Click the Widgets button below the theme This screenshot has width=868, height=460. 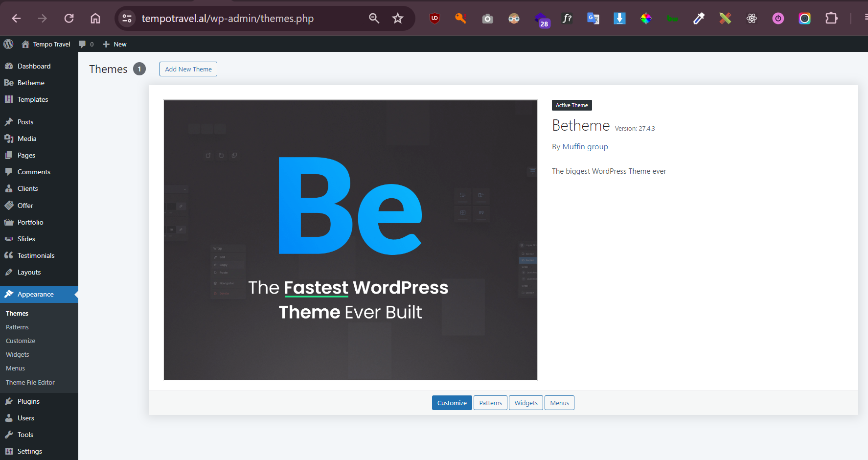point(526,403)
